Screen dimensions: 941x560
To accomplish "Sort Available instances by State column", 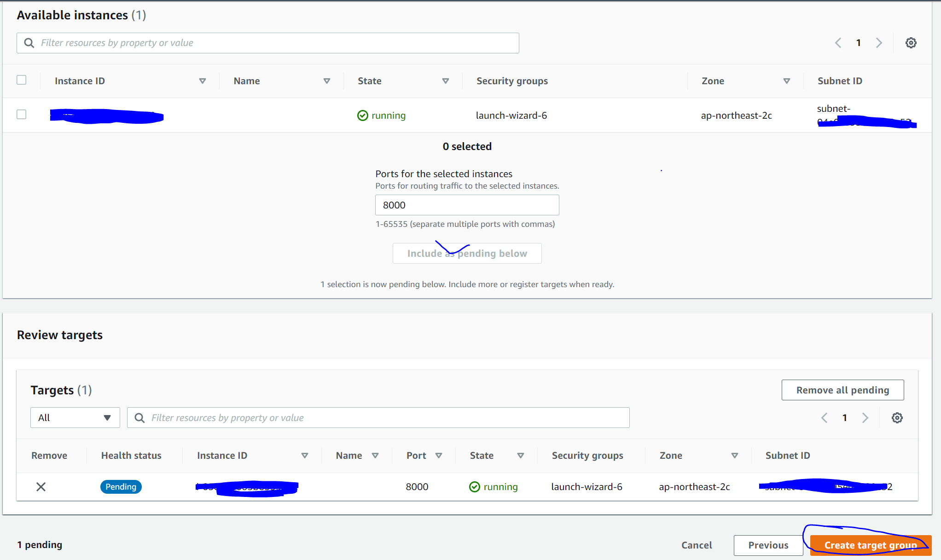I will (445, 81).
